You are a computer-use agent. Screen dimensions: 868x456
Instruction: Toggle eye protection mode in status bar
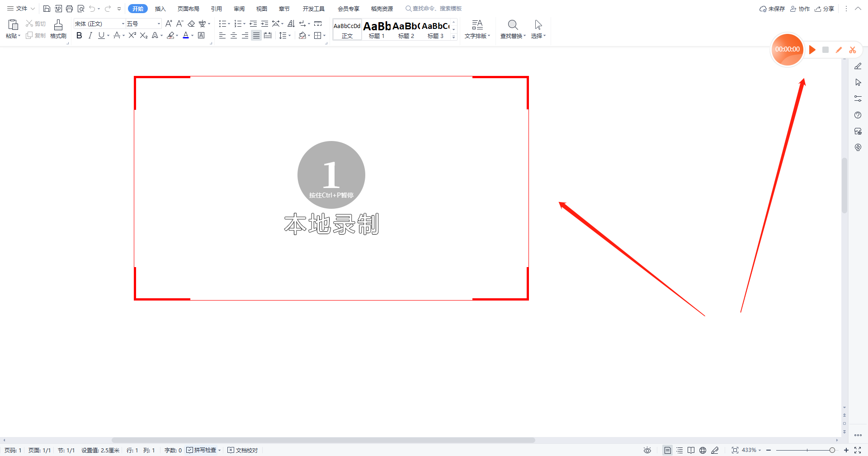(647, 450)
